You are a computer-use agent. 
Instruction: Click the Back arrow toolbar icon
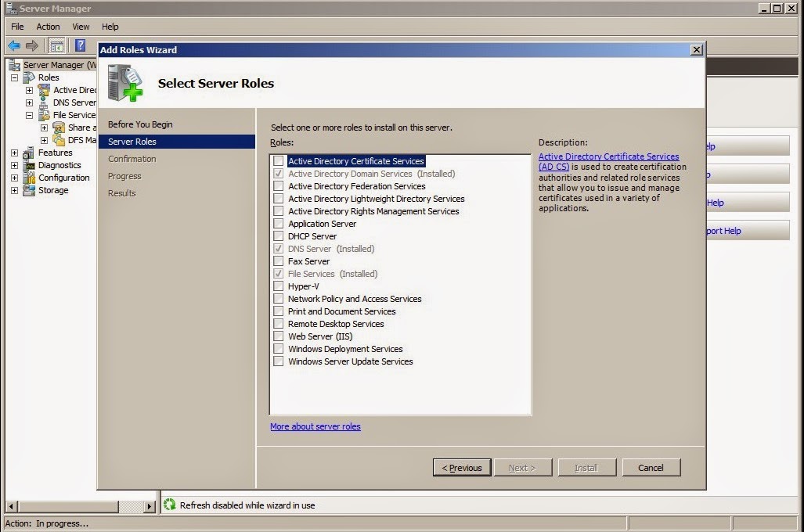click(x=14, y=45)
